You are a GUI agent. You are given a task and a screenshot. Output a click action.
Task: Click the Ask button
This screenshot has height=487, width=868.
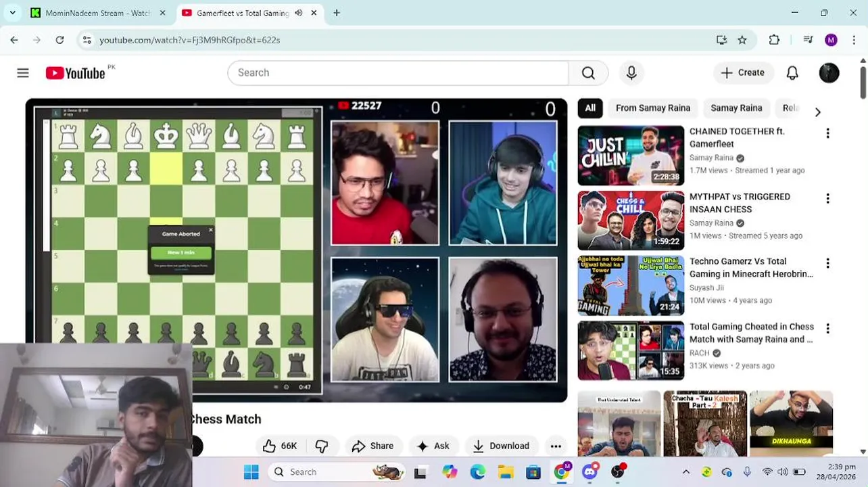pos(433,446)
